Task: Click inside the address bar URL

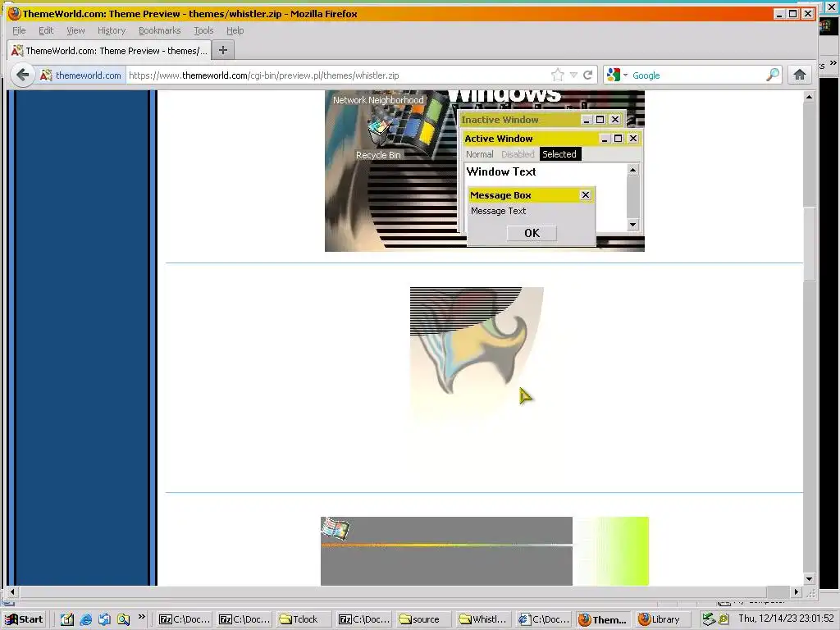Action: 337,75
